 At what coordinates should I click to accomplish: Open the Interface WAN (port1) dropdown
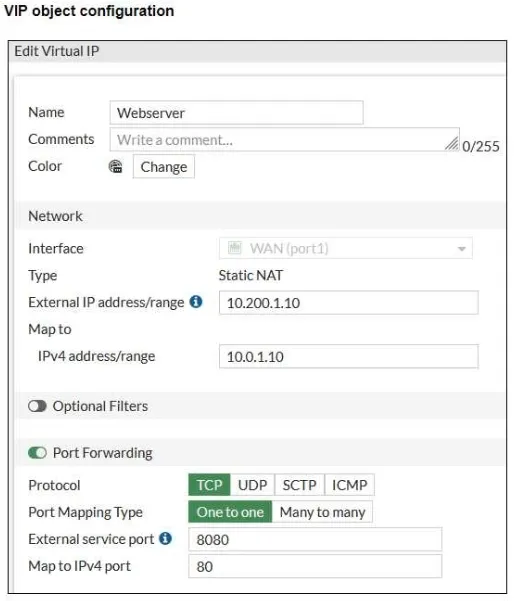coord(346,248)
